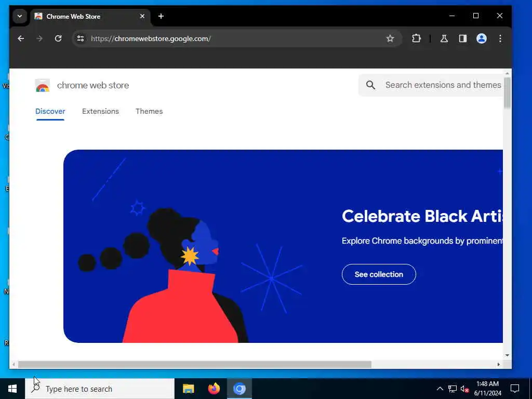
Task: Click the vertical scrollbar thumb
Action: tap(507, 93)
